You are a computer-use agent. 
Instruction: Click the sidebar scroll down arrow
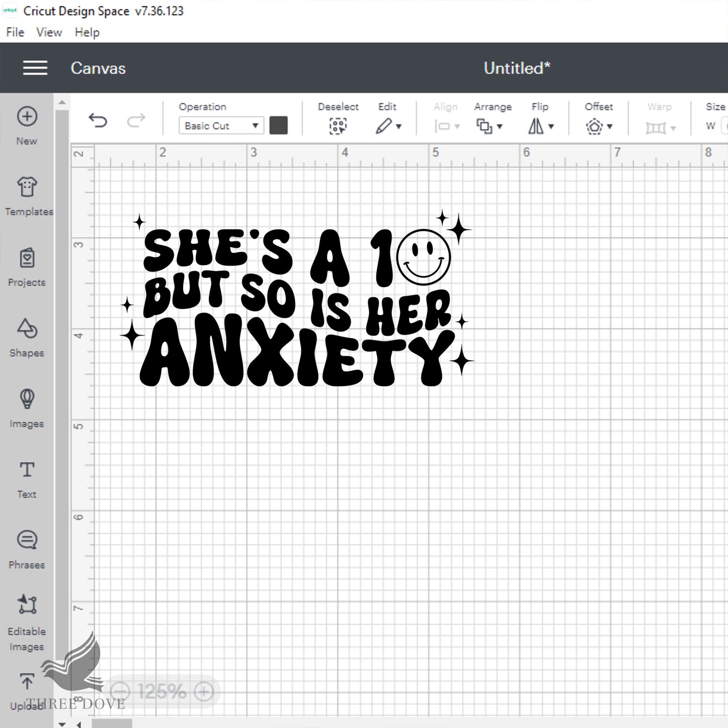click(x=61, y=724)
